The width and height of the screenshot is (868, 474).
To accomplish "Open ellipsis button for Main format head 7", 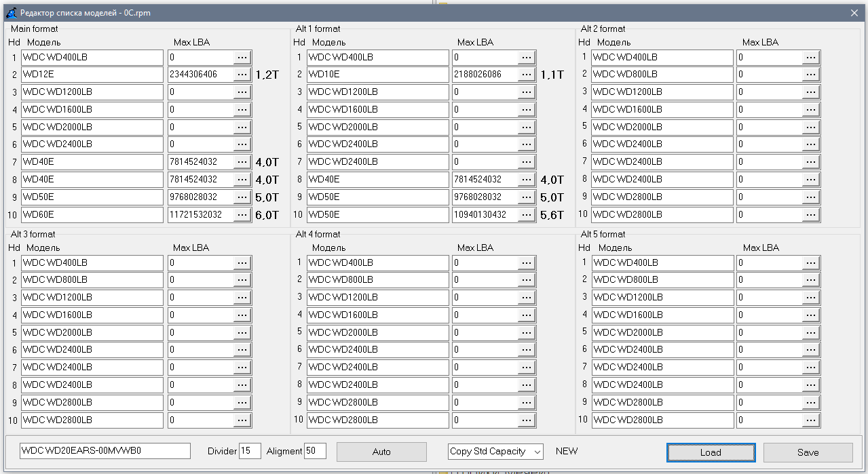I will pos(242,162).
